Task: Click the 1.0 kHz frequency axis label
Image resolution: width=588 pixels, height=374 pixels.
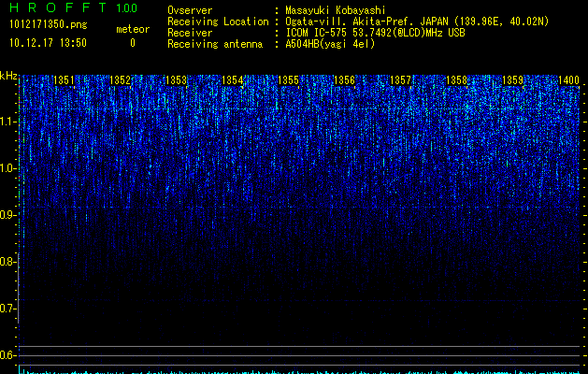Action: pos(8,168)
